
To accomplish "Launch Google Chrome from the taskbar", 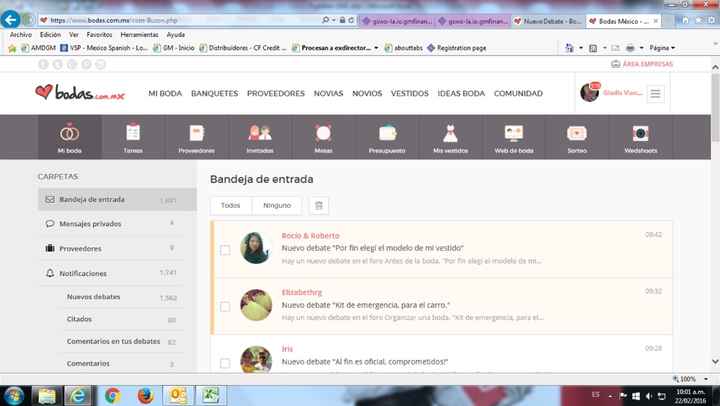I will [113, 393].
